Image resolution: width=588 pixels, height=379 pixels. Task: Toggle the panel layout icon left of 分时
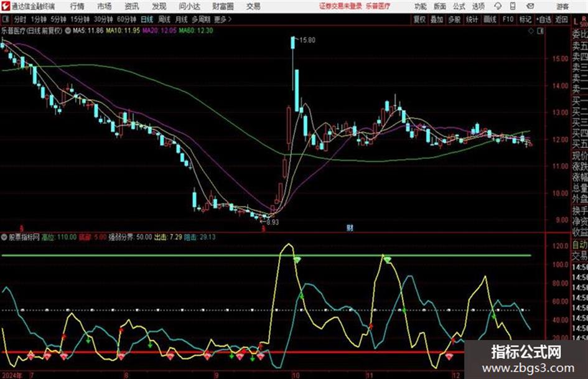pyautogui.click(x=5, y=19)
